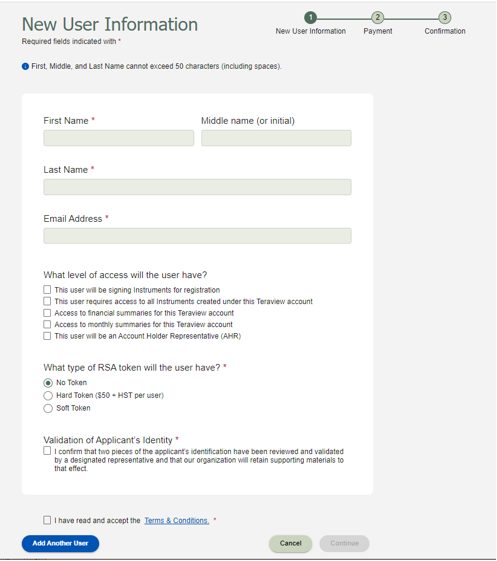Screen dimensions: 497x561
Task: Choose Hard Token radio option
Action: coord(48,396)
